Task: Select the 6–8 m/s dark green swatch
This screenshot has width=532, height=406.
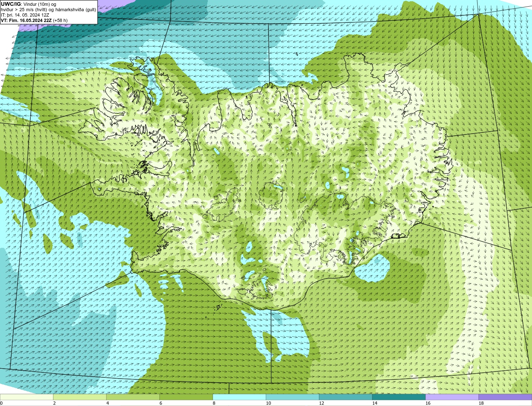Action: (x=186, y=397)
